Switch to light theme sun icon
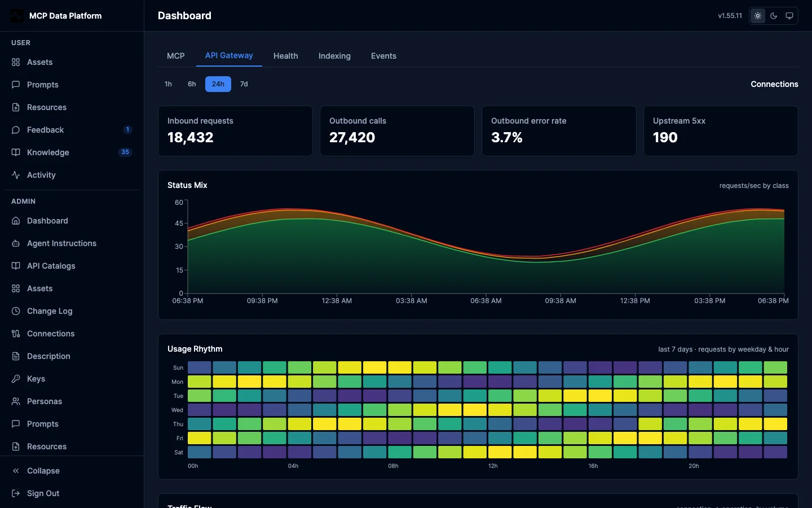This screenshot has width=812, height=508. tap(758, 16)
